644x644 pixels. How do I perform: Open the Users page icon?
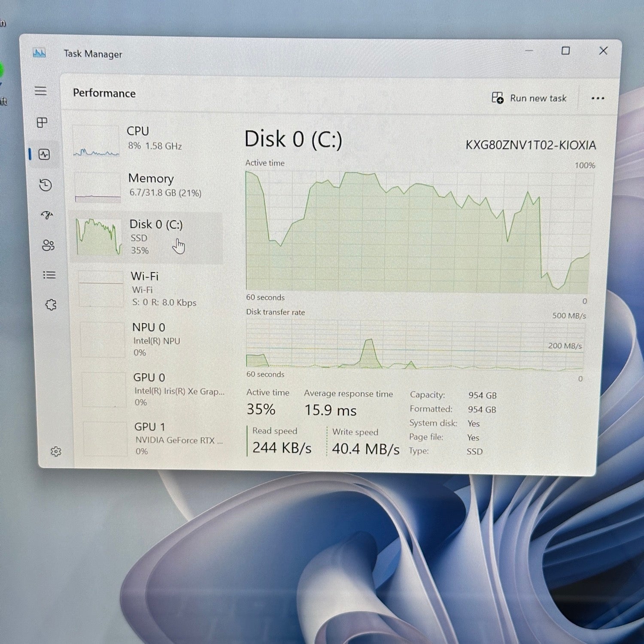(x=48, y=245)
